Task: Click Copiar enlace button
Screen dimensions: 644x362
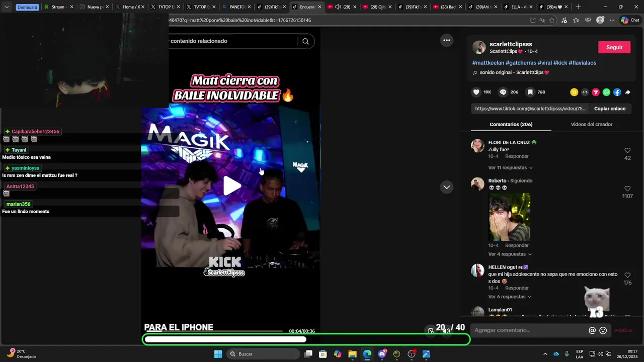Action: click(610, 109)
